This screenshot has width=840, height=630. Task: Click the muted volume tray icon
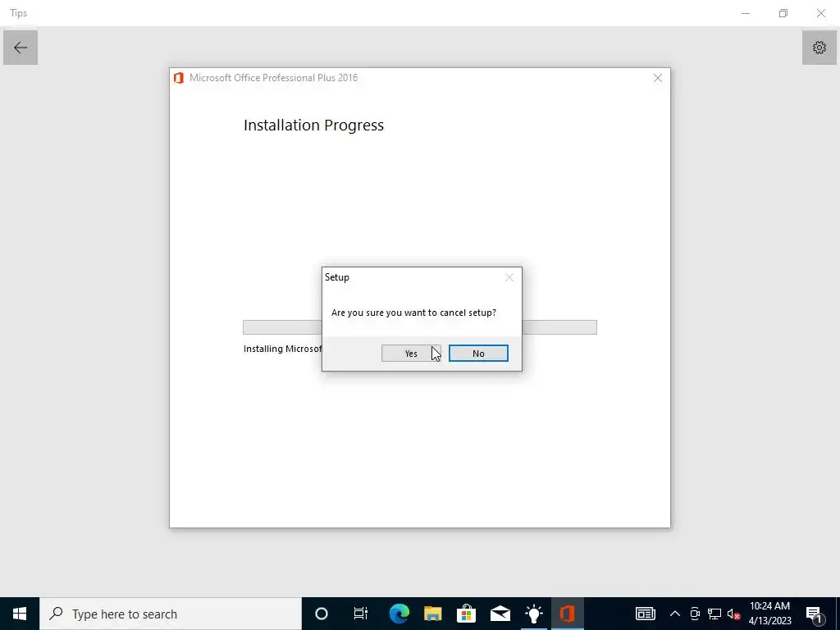(733, 614)
